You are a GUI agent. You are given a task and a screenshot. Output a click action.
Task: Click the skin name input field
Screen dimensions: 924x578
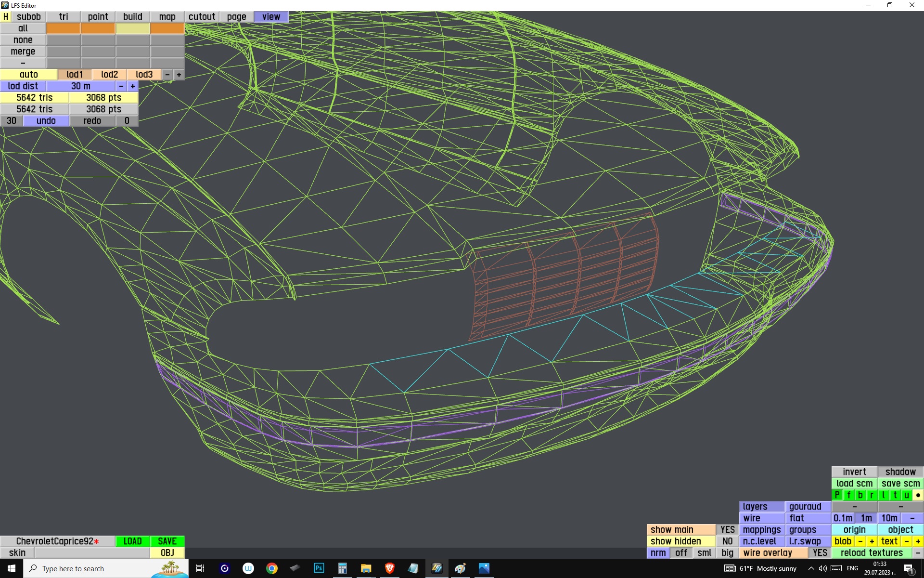pyautogui.click(x=91, y=552)
